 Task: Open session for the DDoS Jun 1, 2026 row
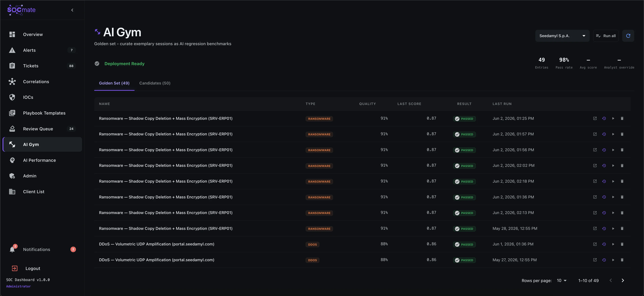(595, 244)
